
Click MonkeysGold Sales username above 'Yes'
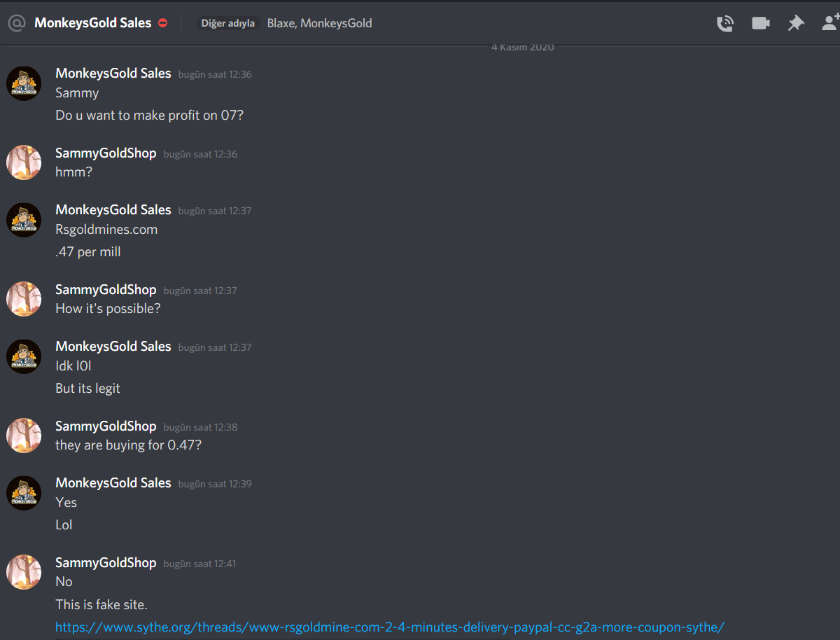113,482
